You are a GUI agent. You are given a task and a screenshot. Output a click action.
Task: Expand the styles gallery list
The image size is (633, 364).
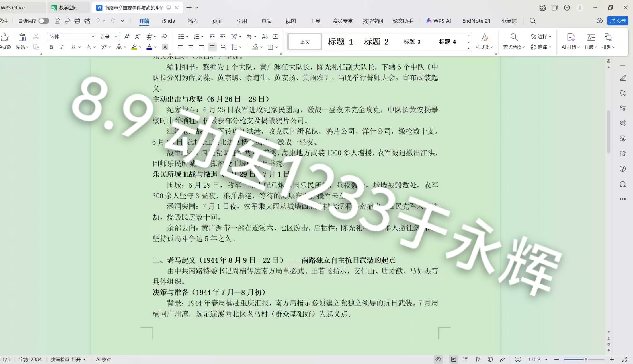tap(468, 48)
